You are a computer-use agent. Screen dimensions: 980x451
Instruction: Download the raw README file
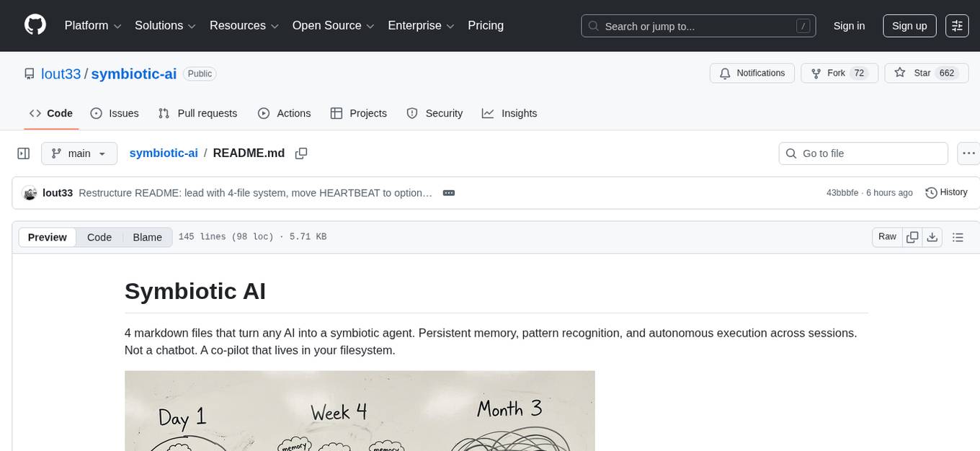coord(932,237)
